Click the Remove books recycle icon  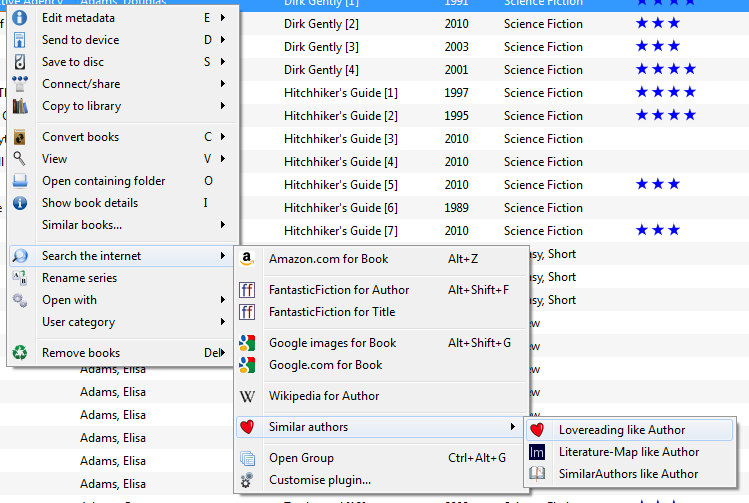tap(20, 353)
